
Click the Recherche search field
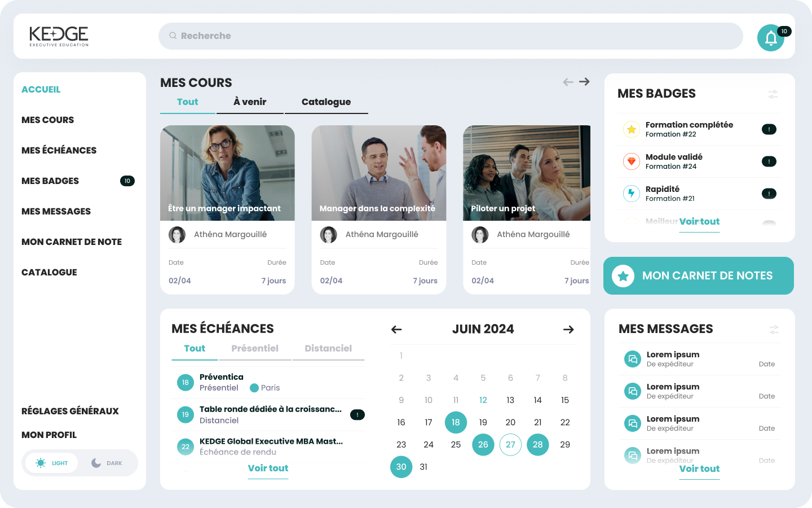pos(450,36)
